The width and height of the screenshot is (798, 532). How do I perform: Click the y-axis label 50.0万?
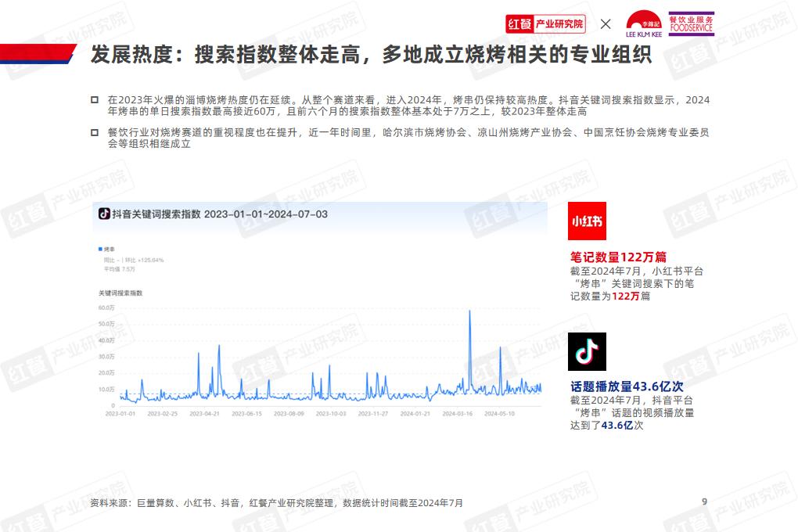106,324
